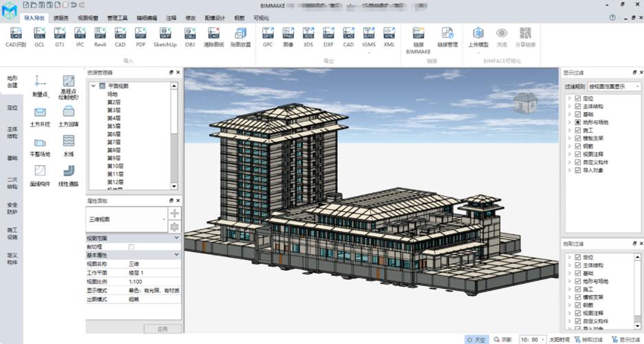Export the model to XML

click(x=389, y=37)
